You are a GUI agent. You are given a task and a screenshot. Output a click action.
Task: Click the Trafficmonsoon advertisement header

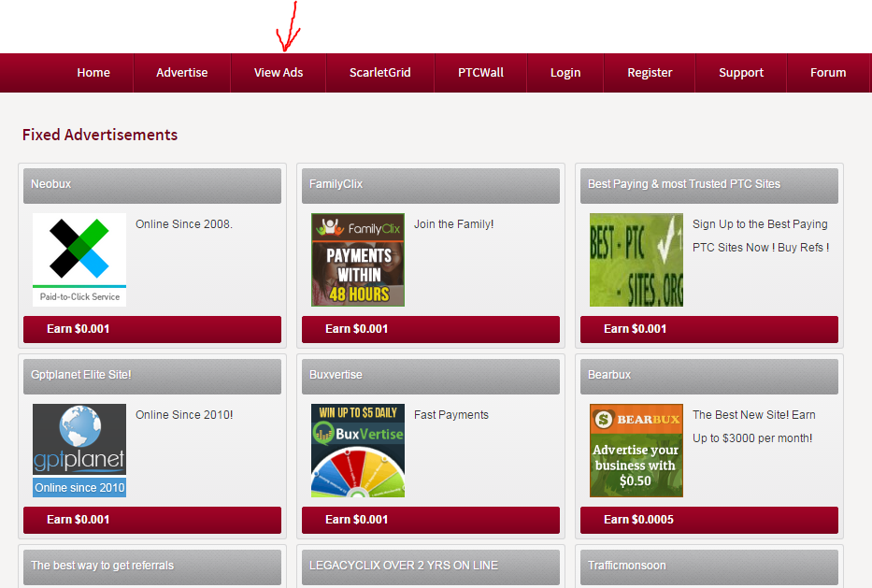tap(708, 566)
